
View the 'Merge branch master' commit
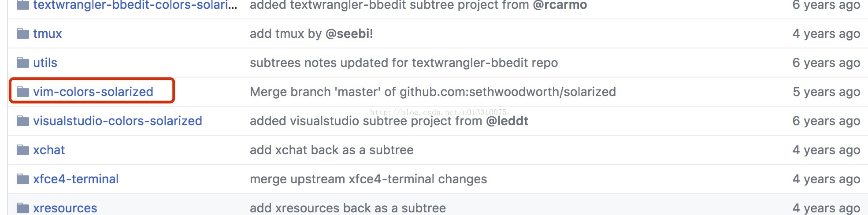coord(433,92)
